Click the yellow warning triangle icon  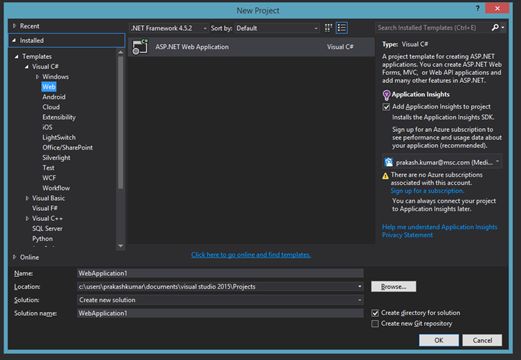point(386,176)
